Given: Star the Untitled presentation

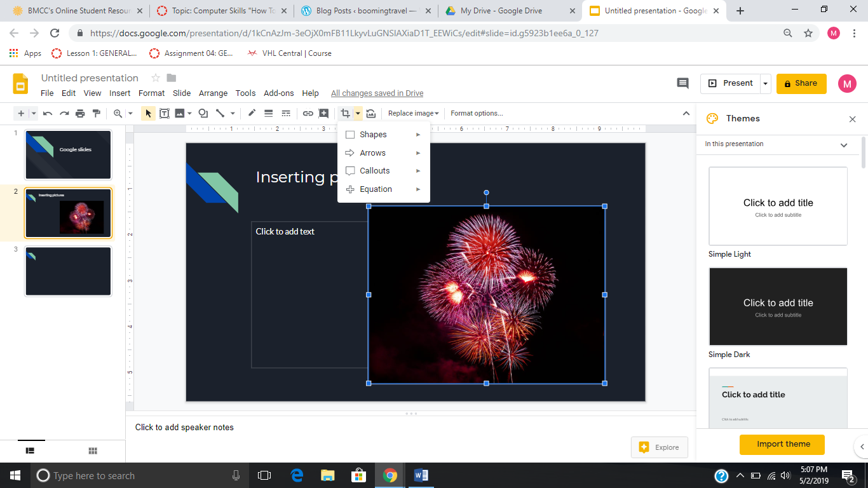Looking at the screenshot, I should point(155,78).
